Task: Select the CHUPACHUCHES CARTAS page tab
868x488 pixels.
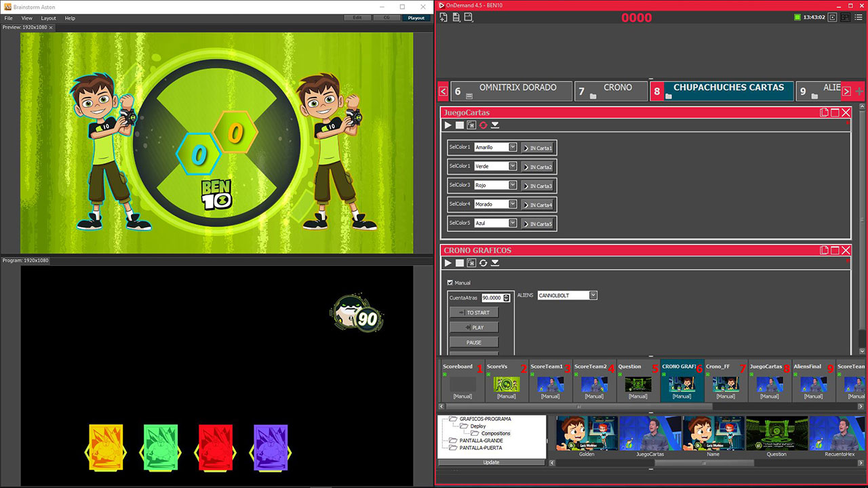Action: point(722,91)
